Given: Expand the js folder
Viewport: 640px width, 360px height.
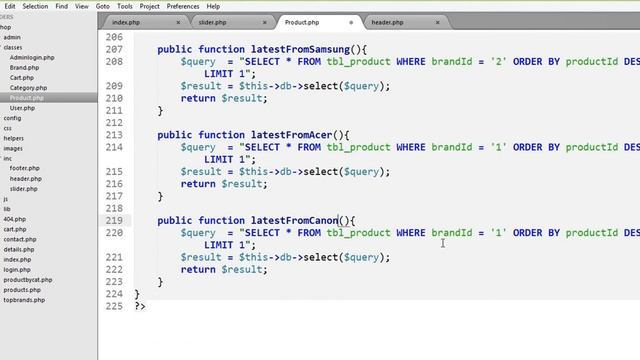Looking at the screenshot, I should [x=5, y=199].
